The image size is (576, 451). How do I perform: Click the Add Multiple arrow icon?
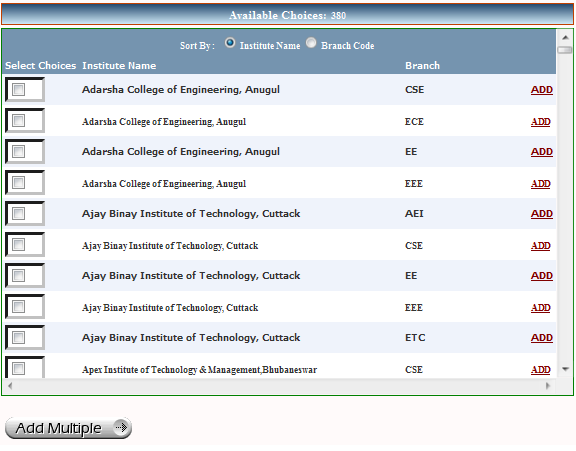[x=121, y=427]
